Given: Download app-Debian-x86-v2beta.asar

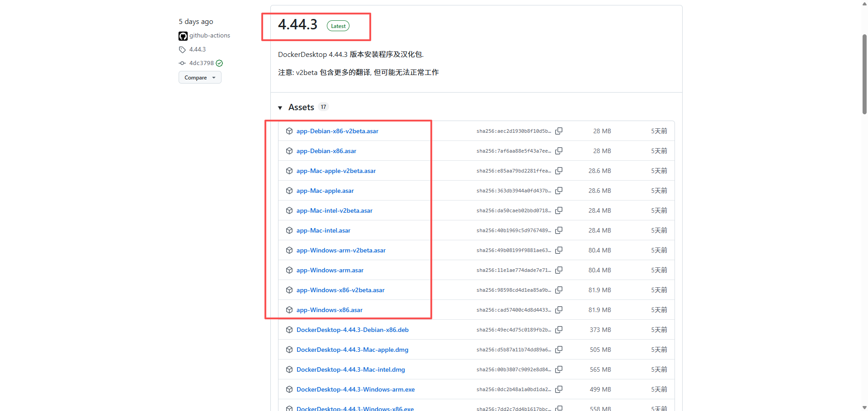Looking at the screenshot, I should (x=337, y=131).
